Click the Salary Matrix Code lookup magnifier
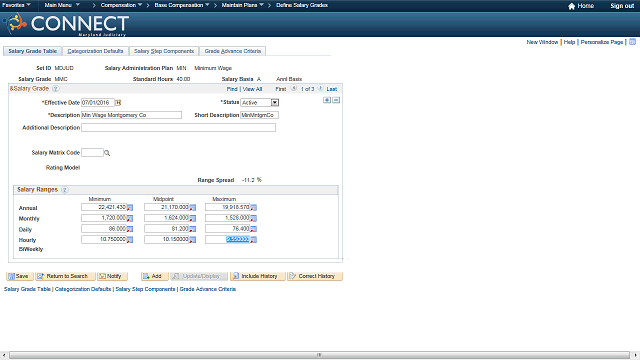Screen dimensions: 640x360 click(x=107, y=153)
